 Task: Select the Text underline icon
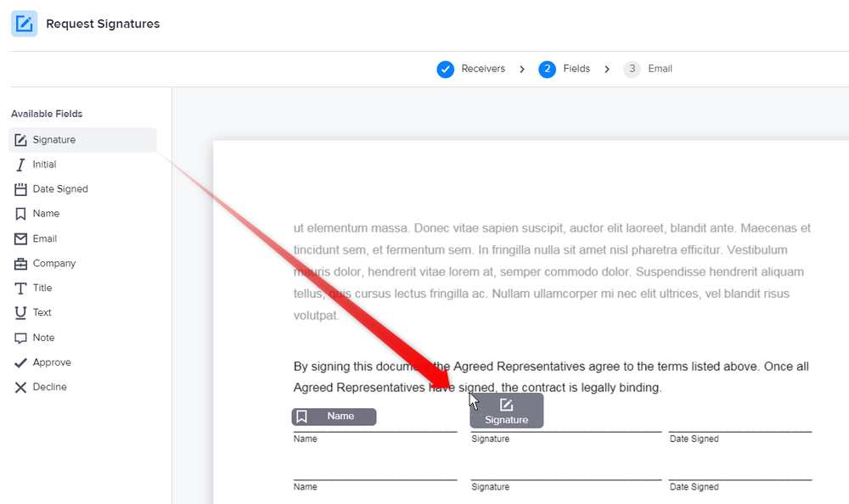pyautogui.click(x=20, y=313)
